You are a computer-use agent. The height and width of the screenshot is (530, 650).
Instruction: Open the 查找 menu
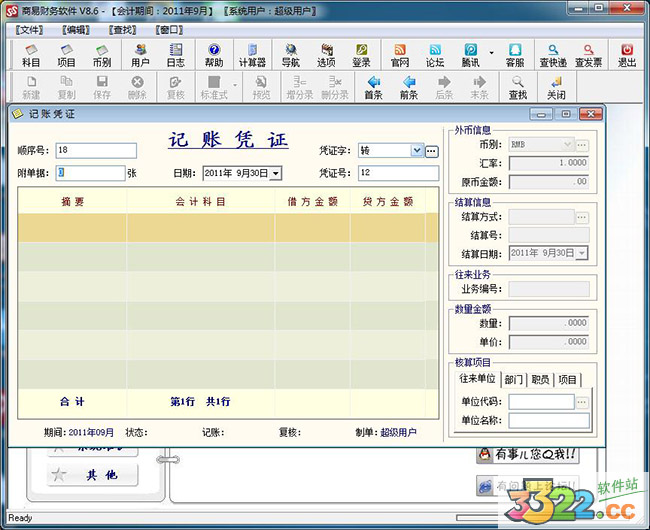(123, 30)
